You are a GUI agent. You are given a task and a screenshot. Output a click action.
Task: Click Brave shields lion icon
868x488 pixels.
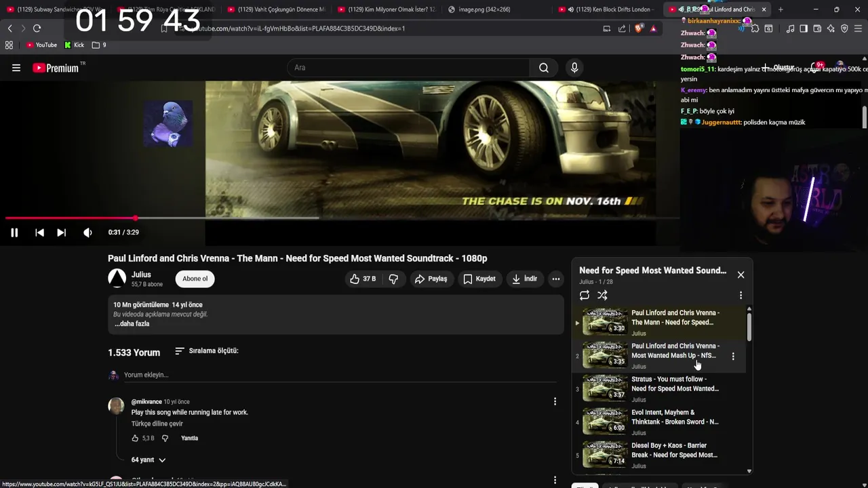coord(639,28)
